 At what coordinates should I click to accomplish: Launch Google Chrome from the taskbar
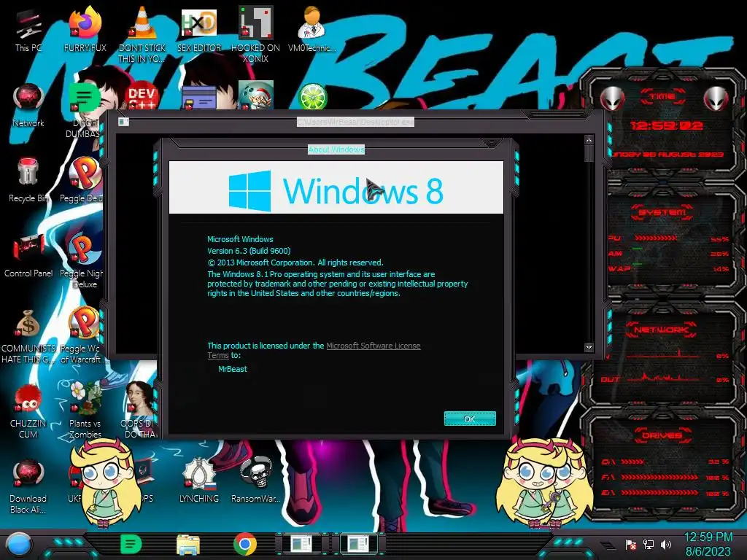click(245, 544)
